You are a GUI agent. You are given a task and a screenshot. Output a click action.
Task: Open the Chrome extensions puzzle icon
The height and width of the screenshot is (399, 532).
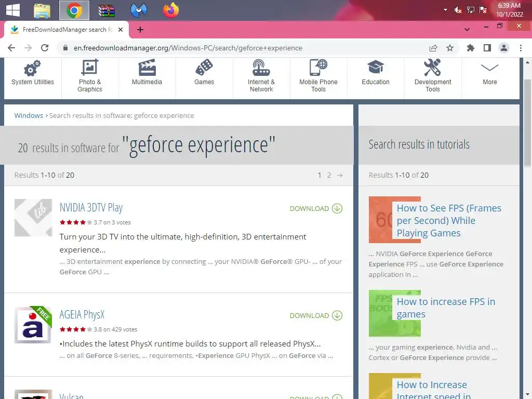(x=470, y=48)
